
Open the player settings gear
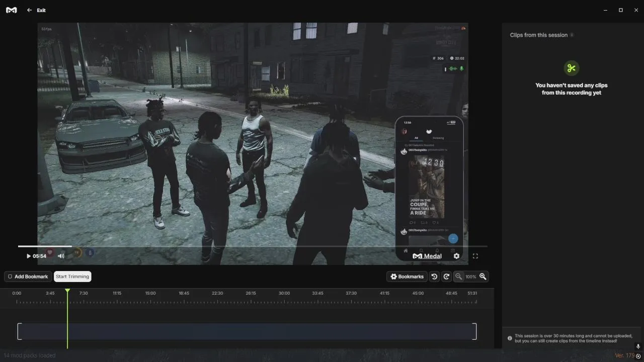tap(456, 256)
